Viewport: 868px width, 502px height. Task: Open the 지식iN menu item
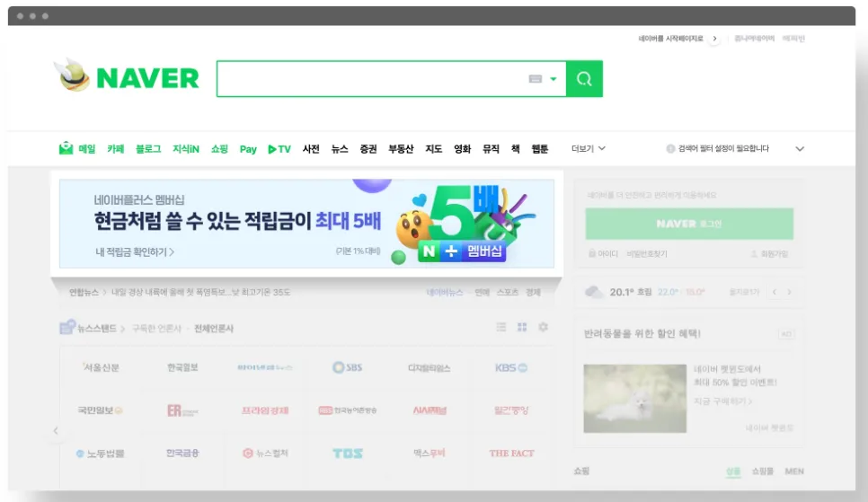[185, 149]
